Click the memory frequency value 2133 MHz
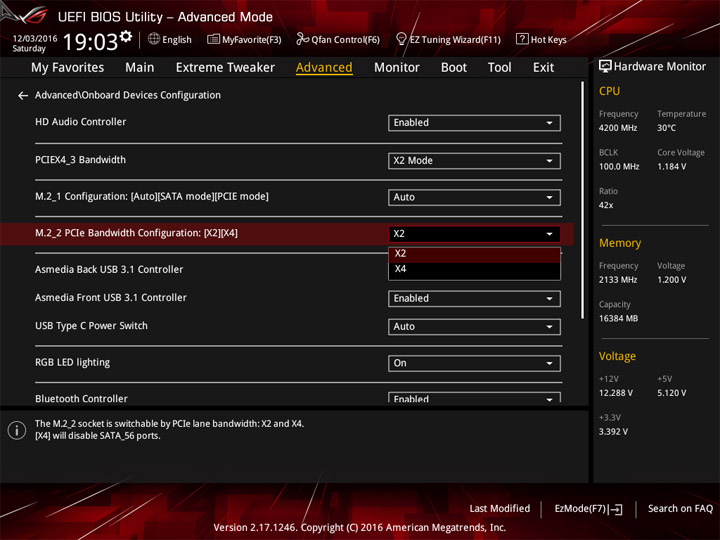Image resolution: width=720 pixels, height=540 pixels. 618,280
